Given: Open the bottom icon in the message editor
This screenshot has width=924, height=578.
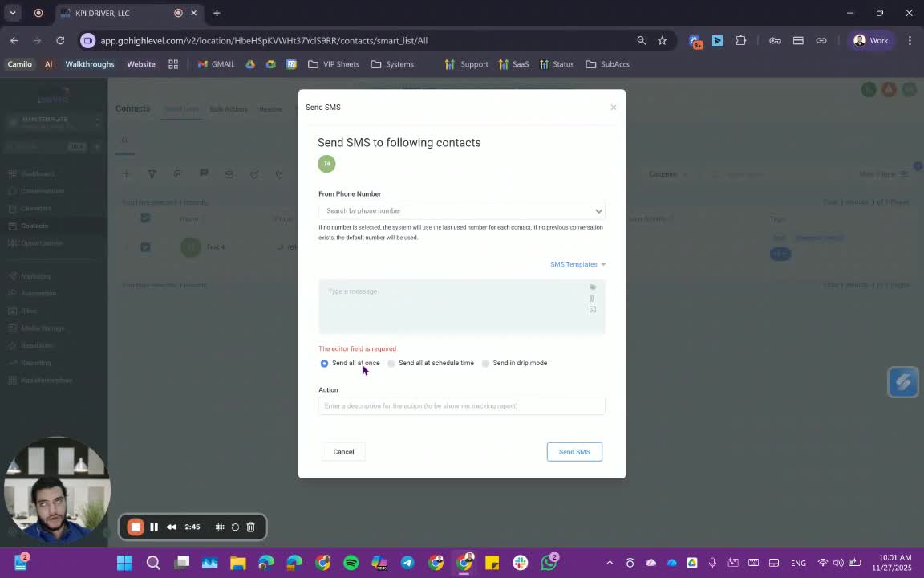Looking at the screenshot, I should pyautogui.click(x=593, y=309).
